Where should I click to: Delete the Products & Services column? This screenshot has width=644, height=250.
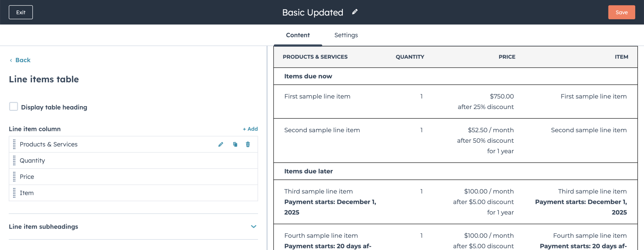(x=248, y=145)
